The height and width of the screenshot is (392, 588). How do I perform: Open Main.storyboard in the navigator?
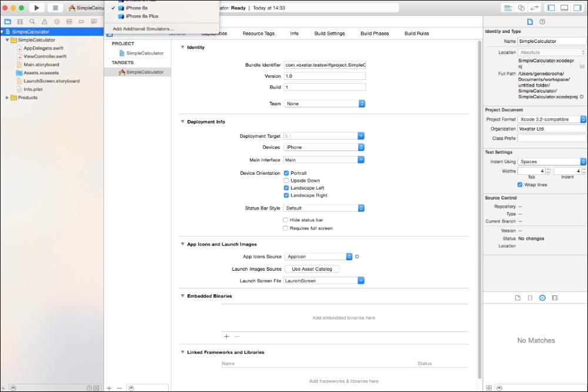[41, 65]
